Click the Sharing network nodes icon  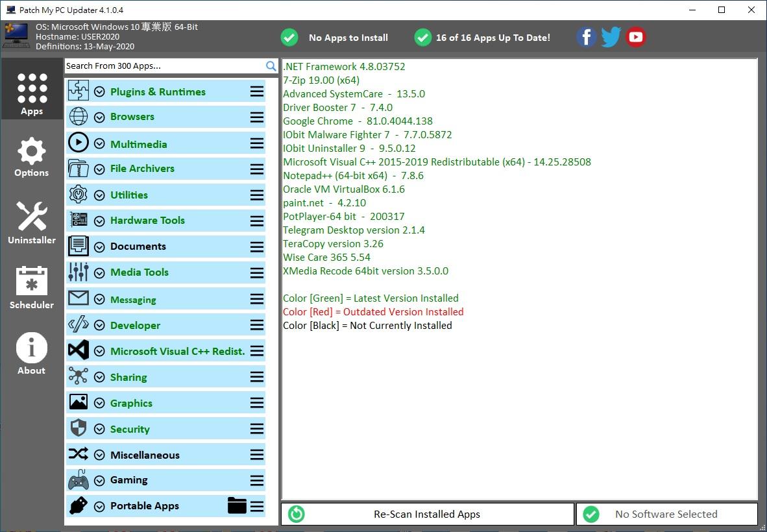[x=79, y=376]
